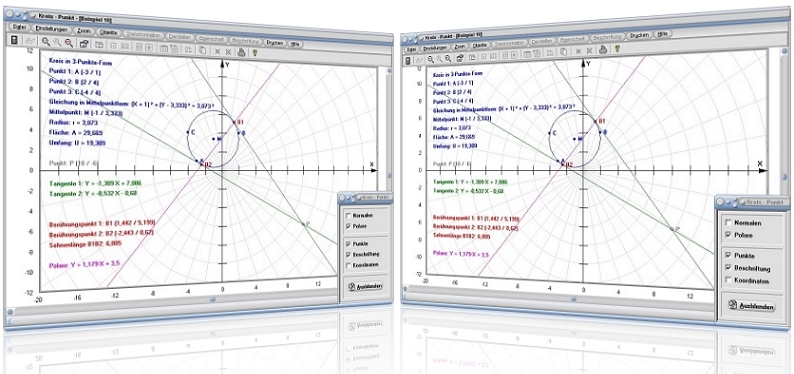Viewport: 794px width, 374px height.
Task: Click the properties icon in left window toolbar
Action: coord(84,44)
